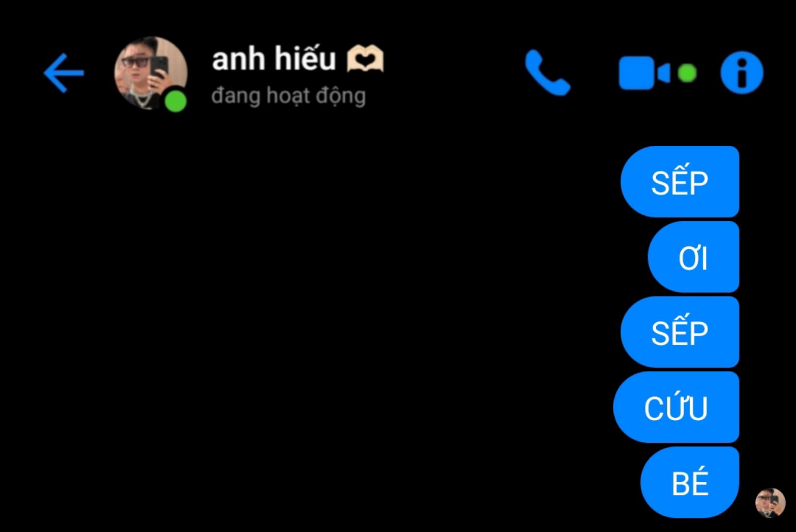Start a voice call with phone icon
The height and width of the screenshot is (532, 796).
click(548, 73)
